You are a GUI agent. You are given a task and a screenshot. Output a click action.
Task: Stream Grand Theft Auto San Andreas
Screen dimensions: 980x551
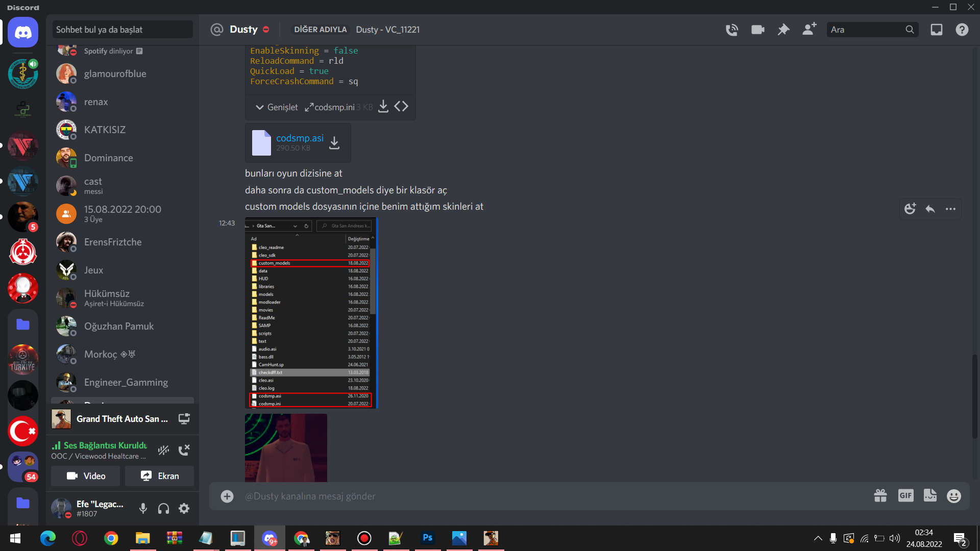pos(184,419)
